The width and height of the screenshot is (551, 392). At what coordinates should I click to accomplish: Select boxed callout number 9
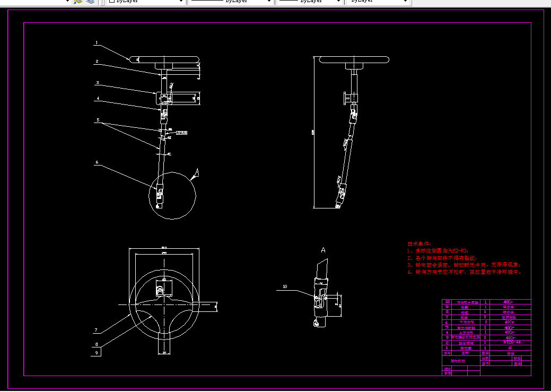97,352
